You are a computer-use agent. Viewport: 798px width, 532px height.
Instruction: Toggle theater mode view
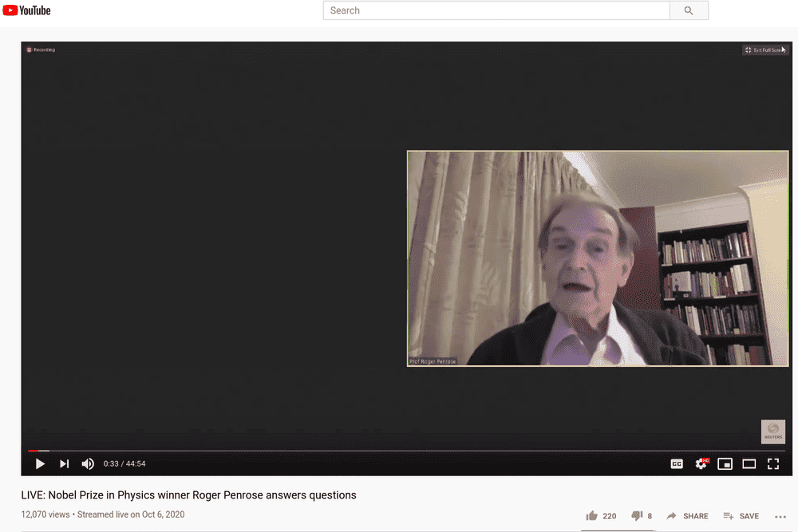[x=749, y=464]
